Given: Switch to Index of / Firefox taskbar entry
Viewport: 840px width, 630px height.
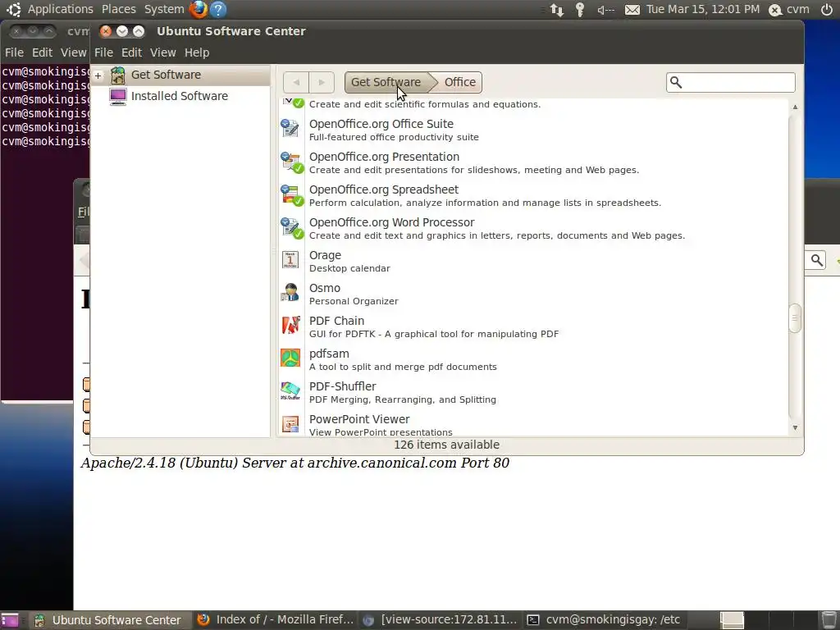Looking at the screenshot, I should coord(276,620).
